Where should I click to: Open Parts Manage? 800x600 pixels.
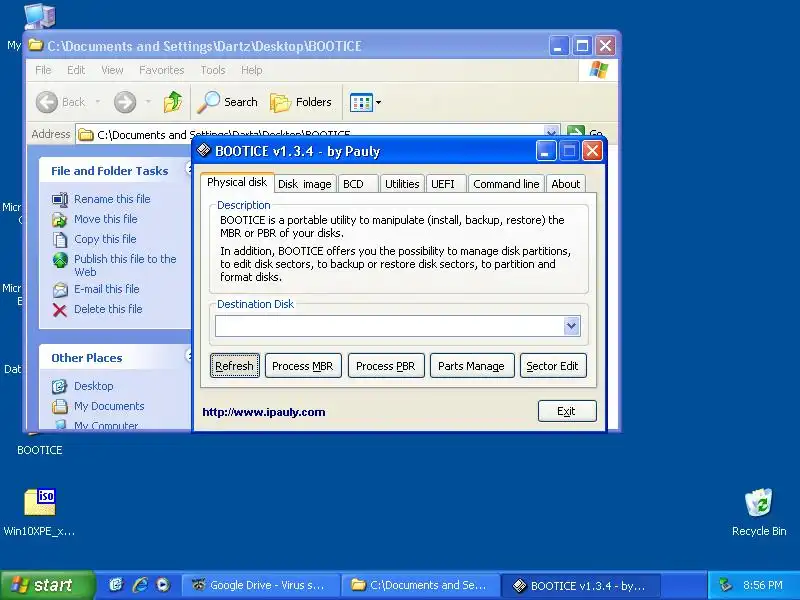pyautogui.click(x=471, y=366)
